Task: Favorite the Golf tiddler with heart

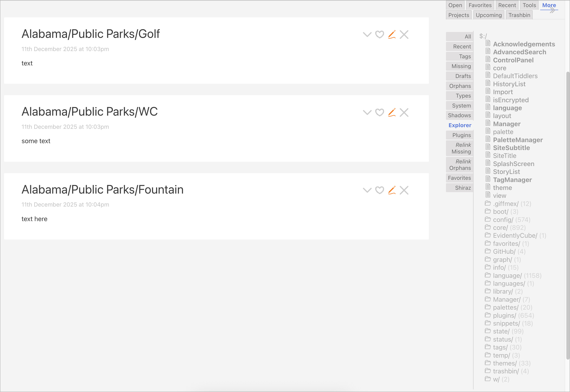Action: click(379, 35)
